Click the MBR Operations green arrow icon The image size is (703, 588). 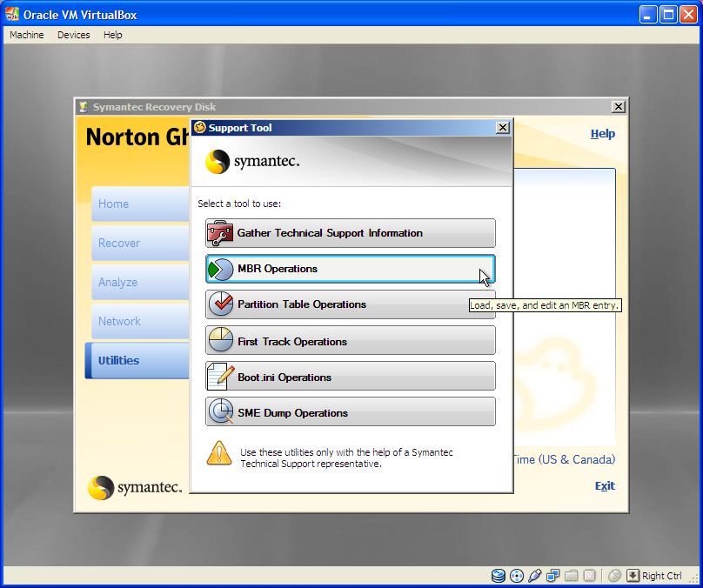[x=221, y=269]
